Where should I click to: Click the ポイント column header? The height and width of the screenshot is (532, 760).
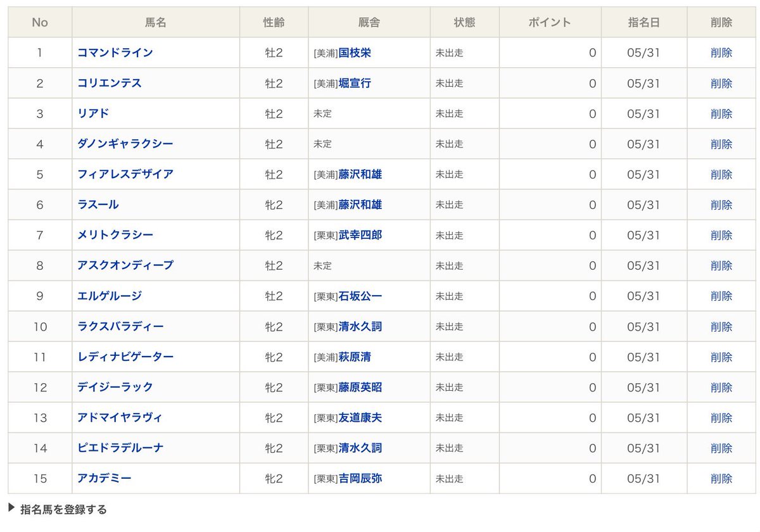(x=550, y=22)
